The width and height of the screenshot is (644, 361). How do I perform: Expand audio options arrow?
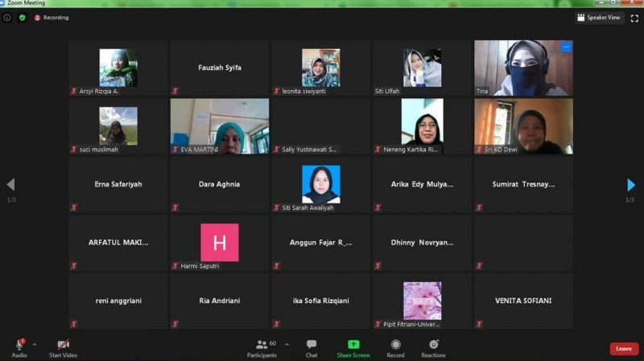(35, 345)
